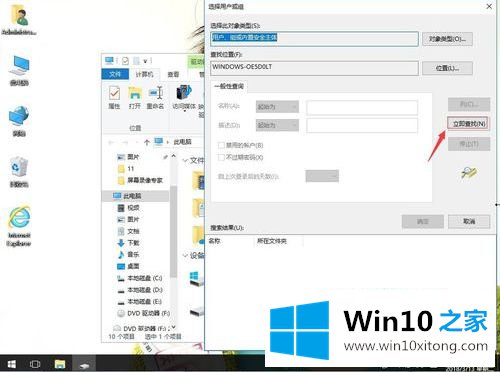Screen dimensions: 500x372
Task: Select DVD 驱动器 (F:) in navigation tree
Action: pyautogui.click(x=144, y=313)
